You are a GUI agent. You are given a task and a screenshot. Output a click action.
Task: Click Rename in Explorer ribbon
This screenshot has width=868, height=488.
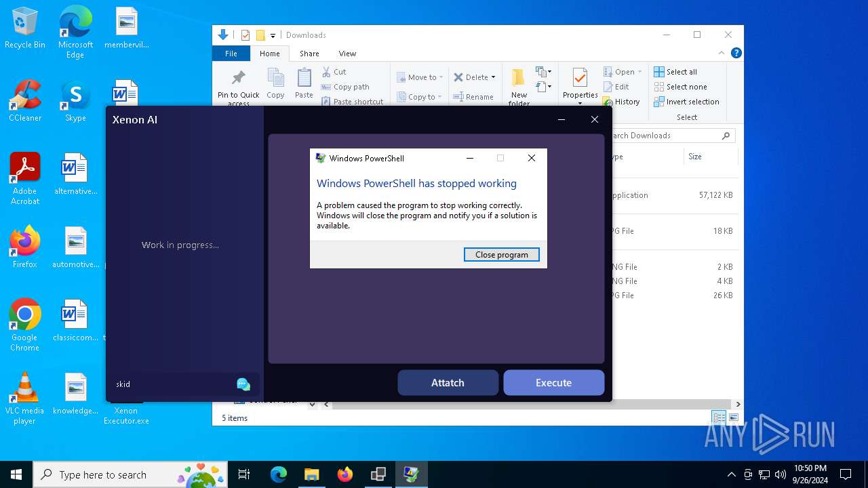[473, 97]
